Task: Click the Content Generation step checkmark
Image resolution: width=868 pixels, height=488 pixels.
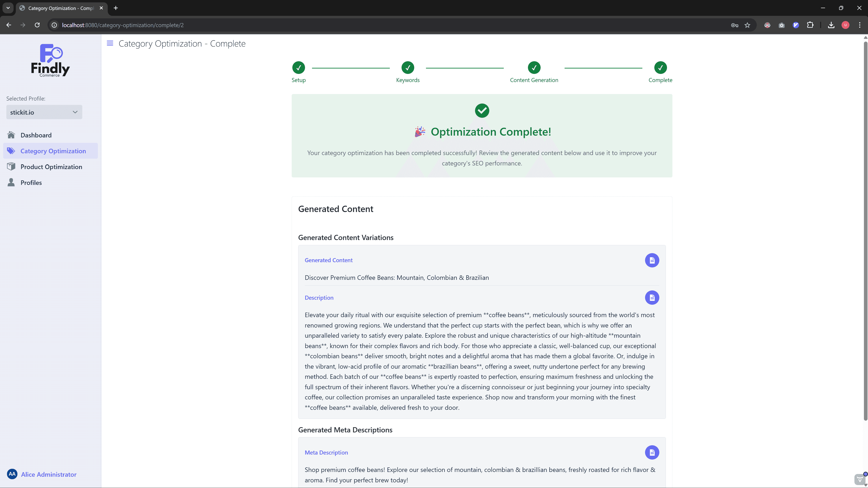Action: pos(534,68)
